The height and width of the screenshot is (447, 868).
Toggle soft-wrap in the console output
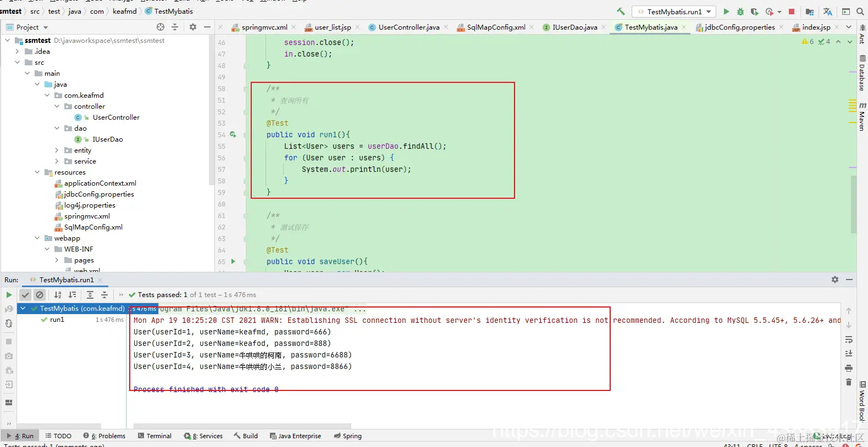849,339
